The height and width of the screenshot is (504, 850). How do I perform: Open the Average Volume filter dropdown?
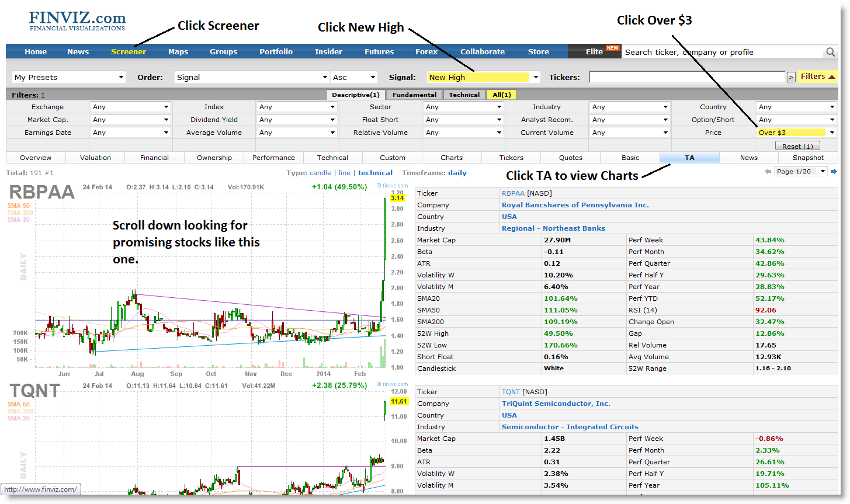(x=297, y=133)
